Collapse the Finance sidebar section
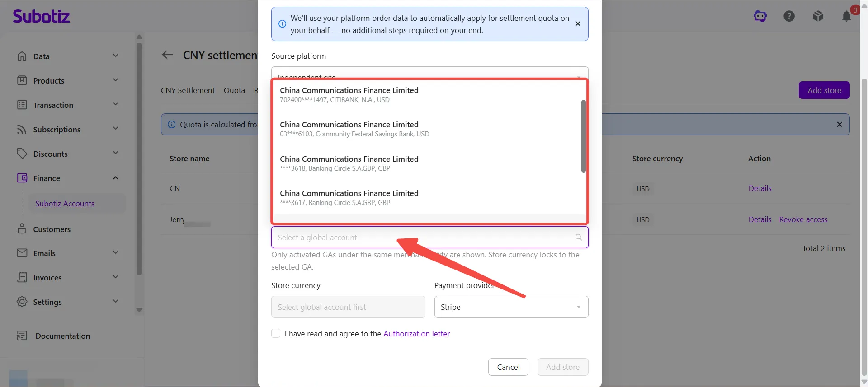 point(115,178)
